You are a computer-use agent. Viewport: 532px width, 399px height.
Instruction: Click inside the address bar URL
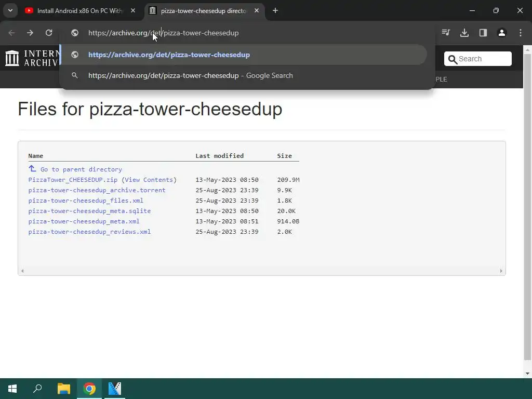click(x=164, y=33)
